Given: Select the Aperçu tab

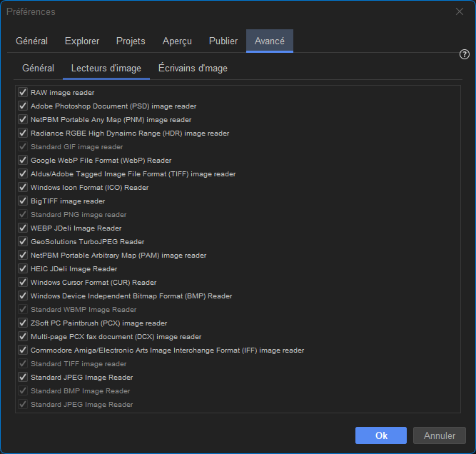Looking at the screenshot, I should pyautogui.click(x=177, y=41).
